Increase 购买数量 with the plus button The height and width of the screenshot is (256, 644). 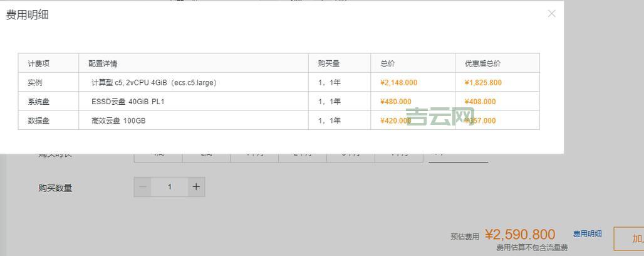(196, 187)
